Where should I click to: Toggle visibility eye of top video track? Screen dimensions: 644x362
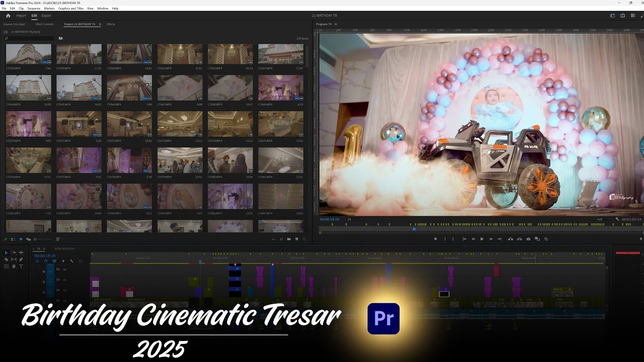(x=64, y=269)
